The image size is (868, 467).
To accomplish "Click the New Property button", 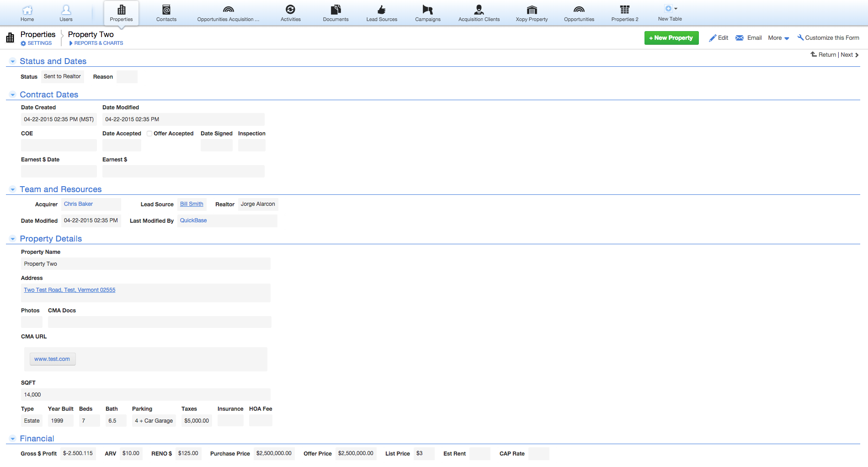I will [671, 38].
